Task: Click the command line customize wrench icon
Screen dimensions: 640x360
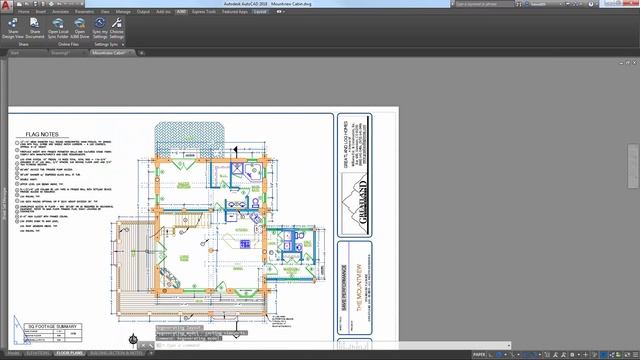Action: (x=151, y=345)
